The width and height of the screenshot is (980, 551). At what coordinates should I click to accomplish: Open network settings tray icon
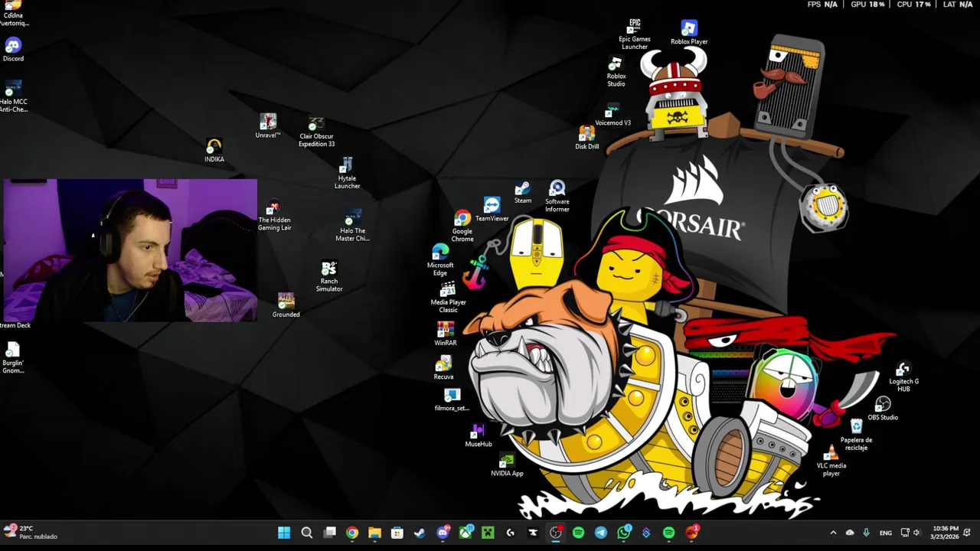(905, 533)
